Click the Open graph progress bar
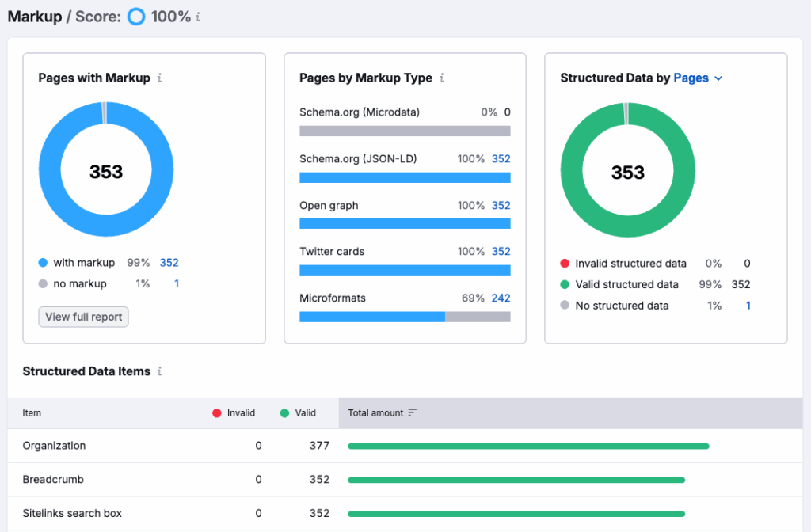The height and width of the screenshot is (532, 811). 405,224
